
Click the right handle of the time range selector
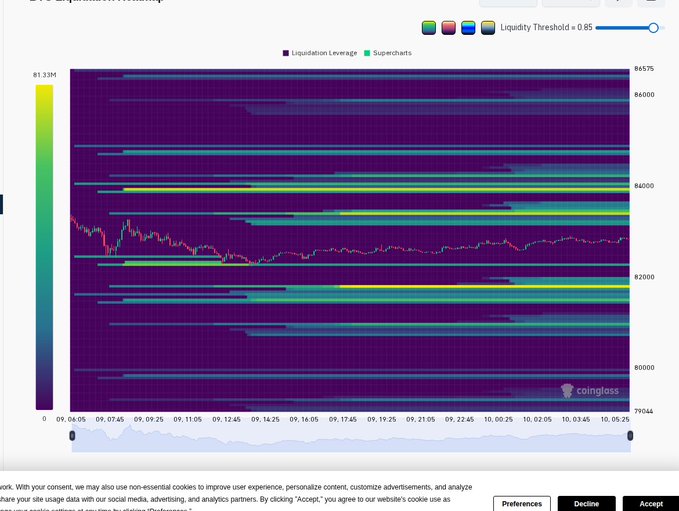click(630, 435)
